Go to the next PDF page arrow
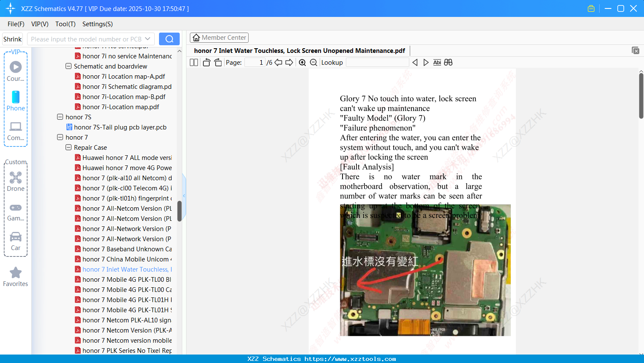644x363 pixels. (x=289, y=63)
